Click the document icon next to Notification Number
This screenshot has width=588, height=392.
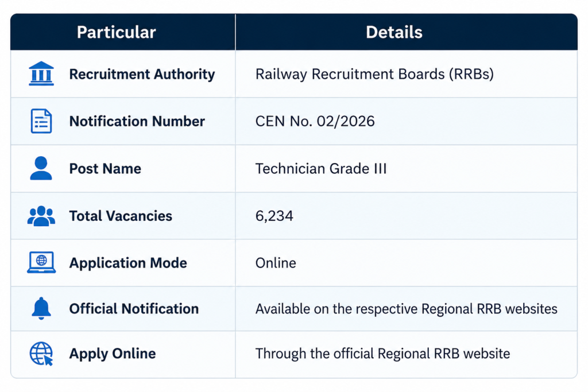point(41,121)
